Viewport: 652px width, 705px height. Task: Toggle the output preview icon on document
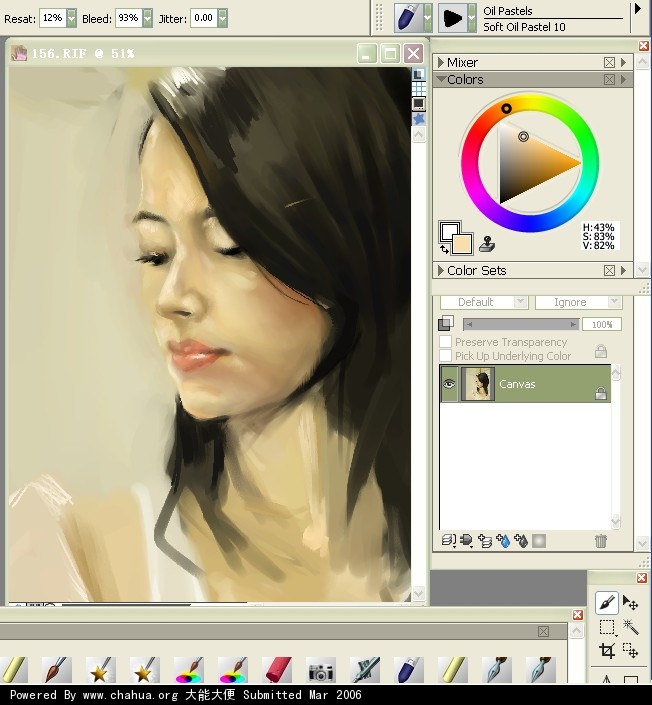point(419,104)
